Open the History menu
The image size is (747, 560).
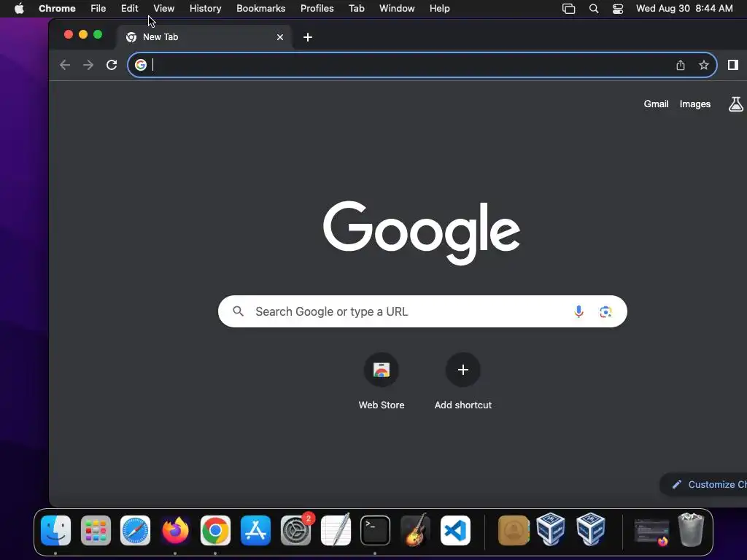click(x=205, y=9)
